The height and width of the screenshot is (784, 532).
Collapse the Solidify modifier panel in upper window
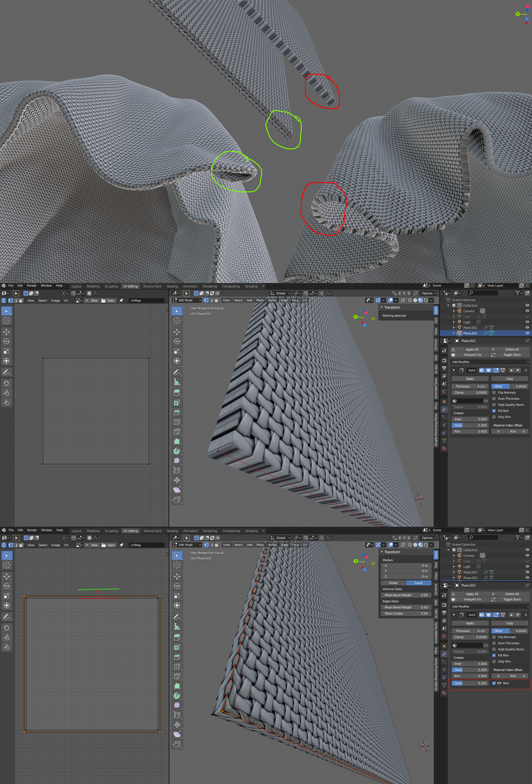coord(454,370)
